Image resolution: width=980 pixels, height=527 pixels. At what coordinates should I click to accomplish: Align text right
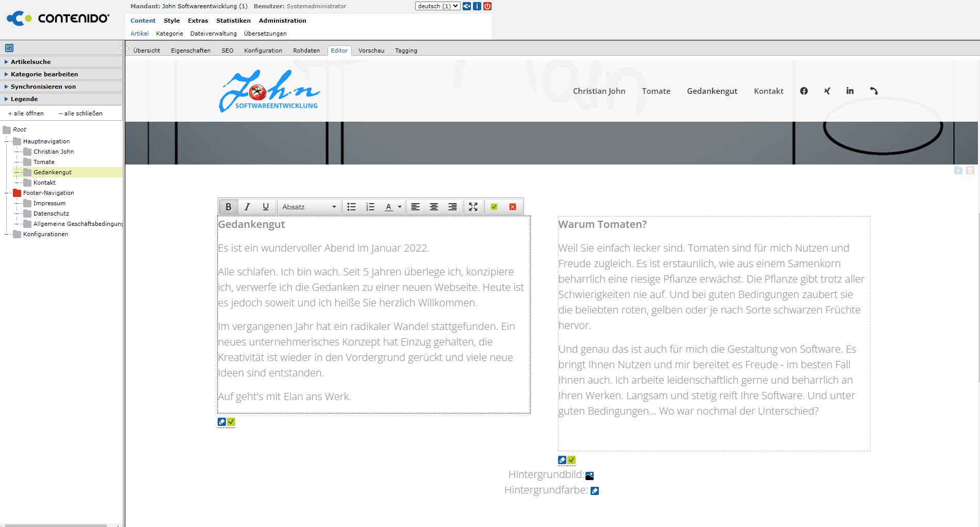pyautogui.click(x=452, y=207)
